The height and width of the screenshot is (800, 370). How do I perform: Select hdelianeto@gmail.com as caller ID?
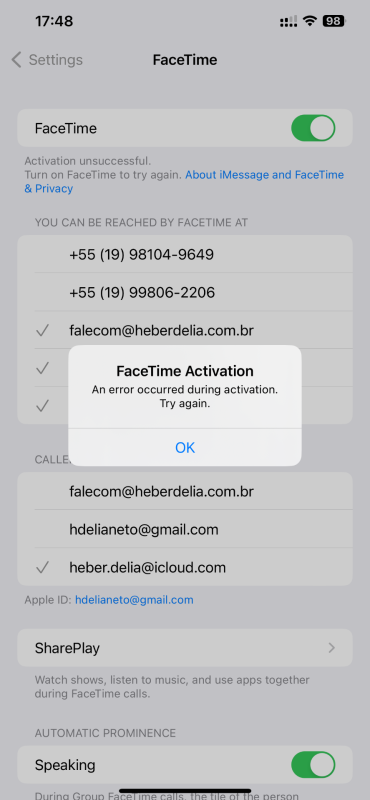[x=185, y=530]
